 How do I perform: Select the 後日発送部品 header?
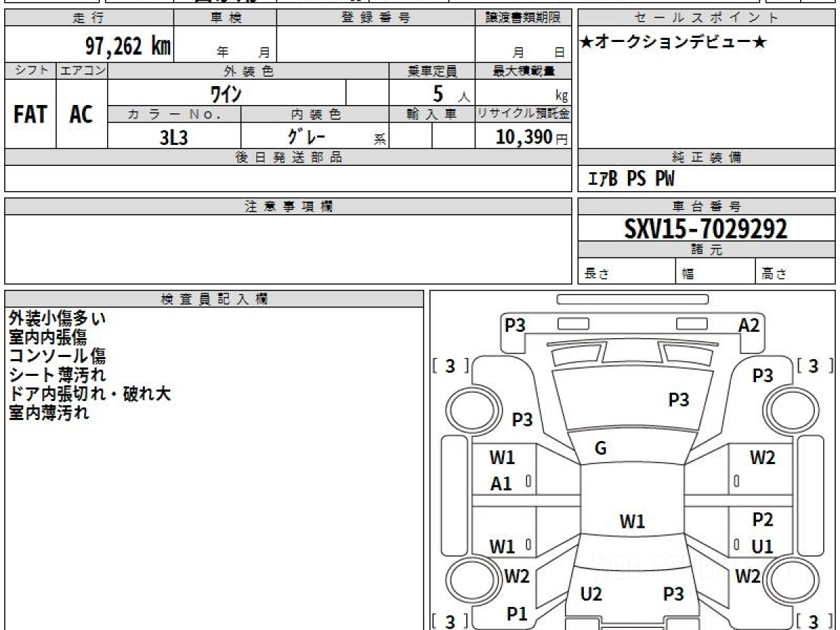(288, 157)
